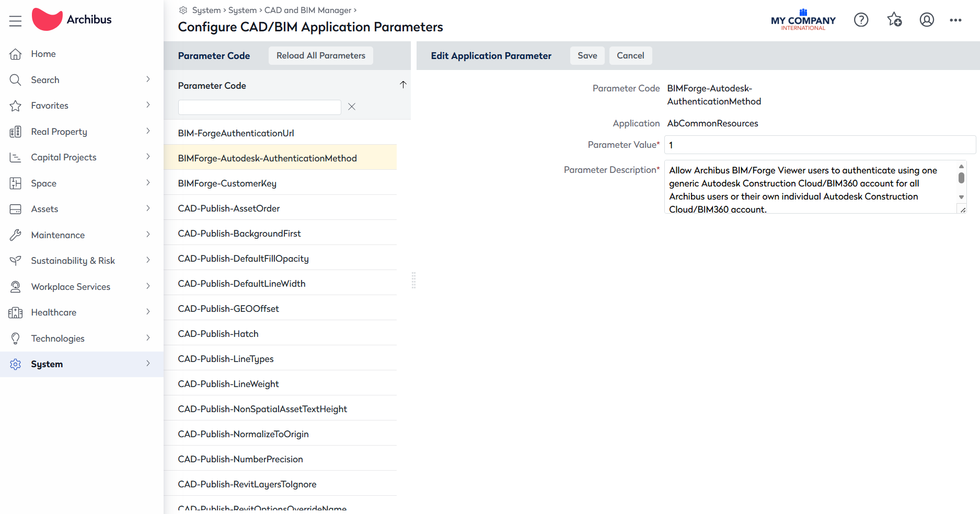980x514 pixels.
Task: Clear the Parameter Code filter
Action: coord(352,107)
